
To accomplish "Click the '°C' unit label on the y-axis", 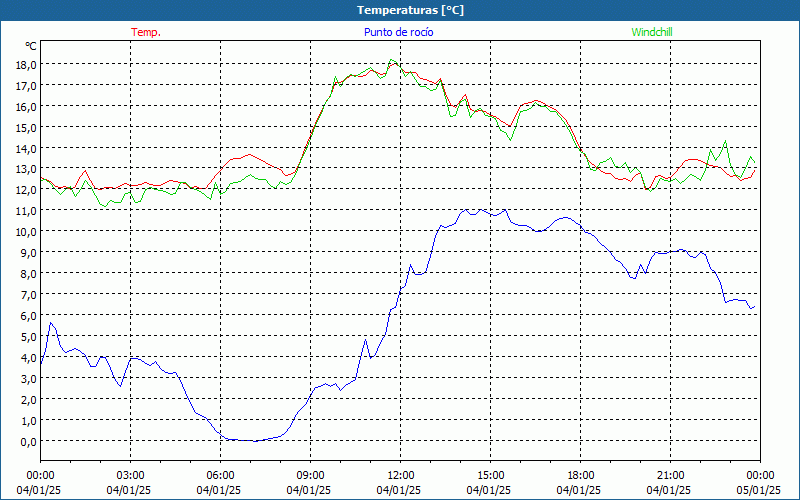I will (31, 46).
